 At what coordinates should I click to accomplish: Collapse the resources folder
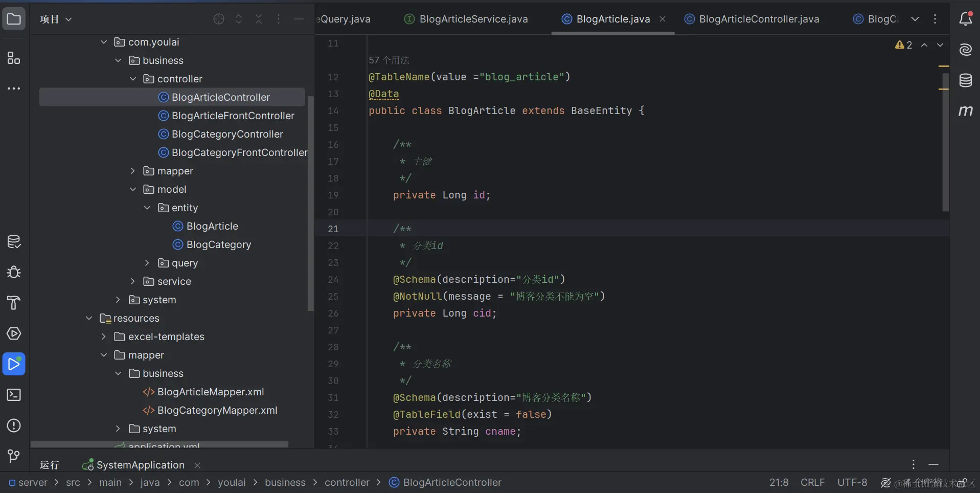point(89,318)
